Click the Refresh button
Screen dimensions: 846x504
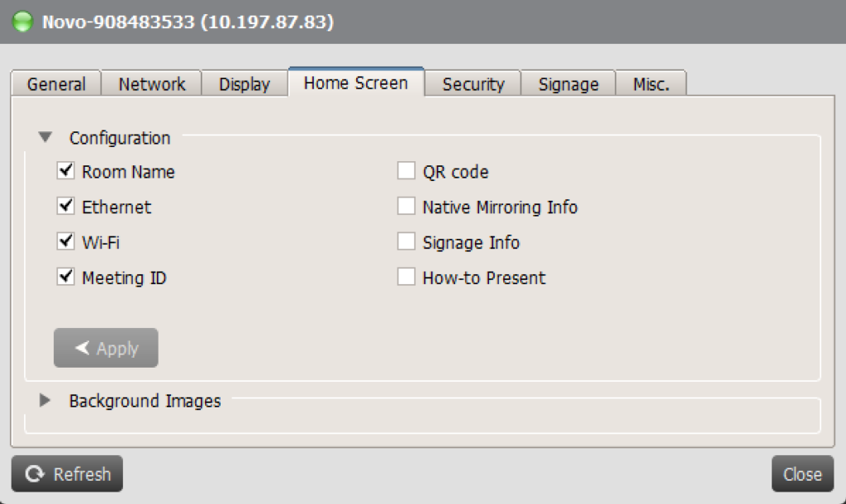pos(67,473)
